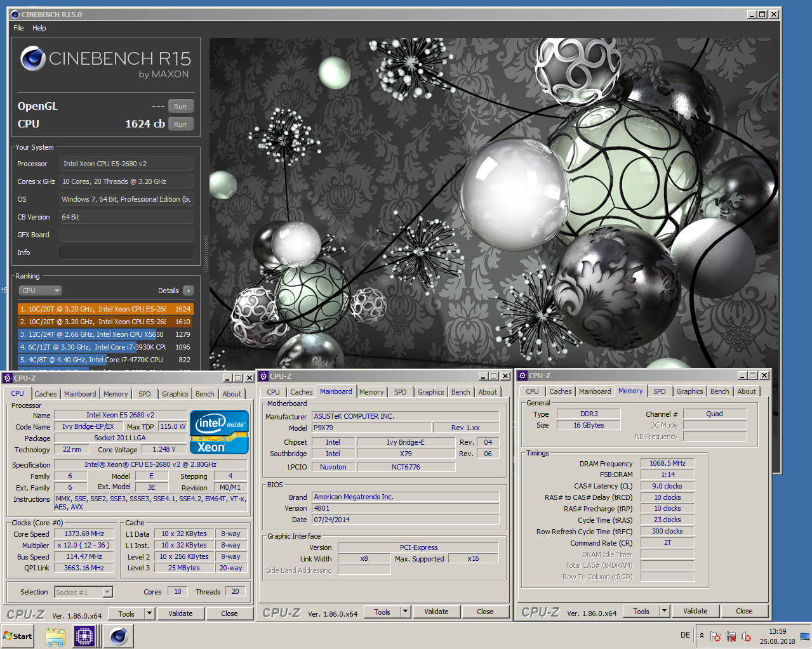Click the ranking Details arrow button

coord(188,291)
